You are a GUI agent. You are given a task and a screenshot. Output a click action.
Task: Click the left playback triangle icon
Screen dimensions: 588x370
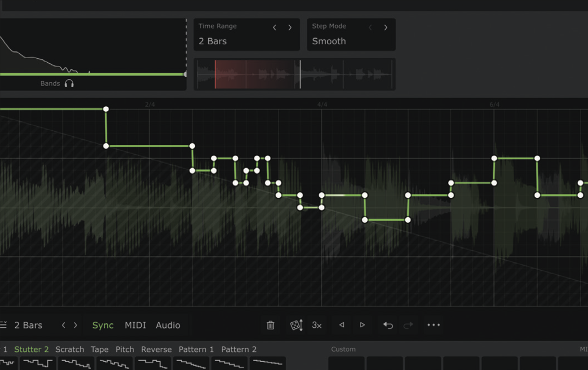click(341, 324)
